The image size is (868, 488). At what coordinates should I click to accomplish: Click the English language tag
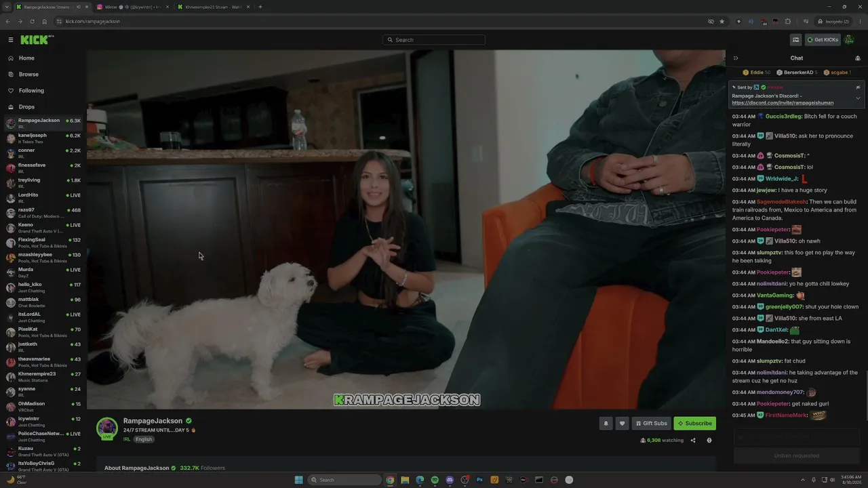(144, 439)
